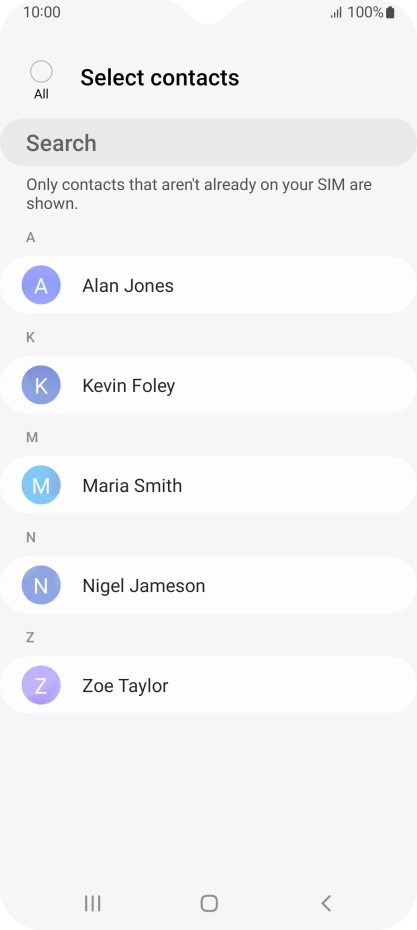
Task: Go back using the back arrow
Action: (326, 903)
